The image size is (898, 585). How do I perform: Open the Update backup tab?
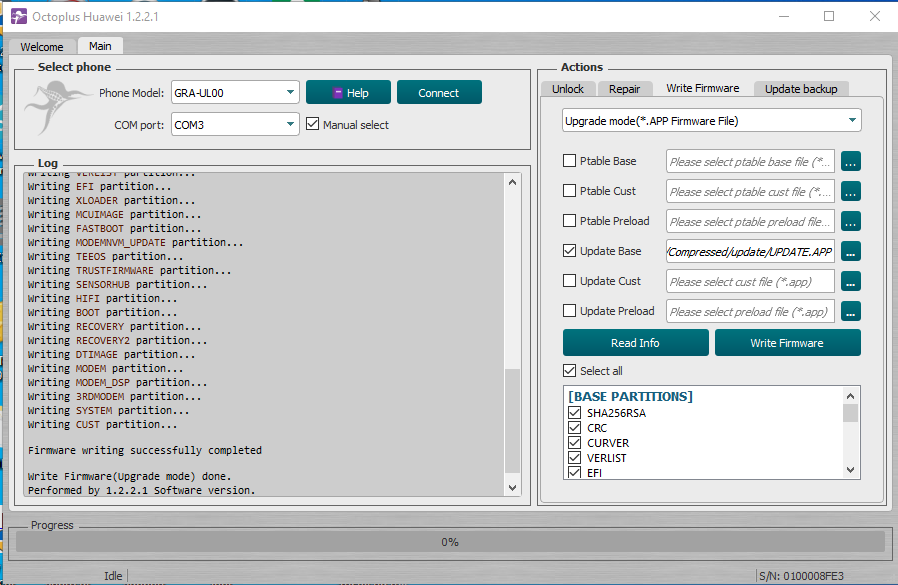pos(801,89)
